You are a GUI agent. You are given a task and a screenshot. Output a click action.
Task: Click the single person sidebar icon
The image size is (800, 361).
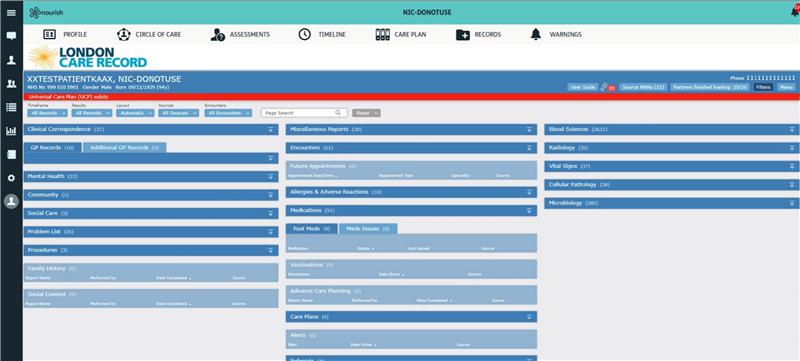tap(11, 60)
